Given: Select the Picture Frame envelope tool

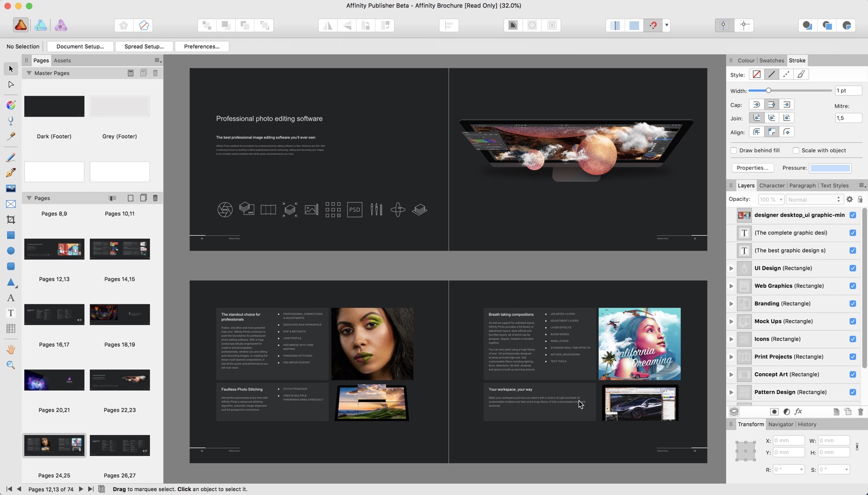Looking at the screenshot, I should [x=11, y=204].
